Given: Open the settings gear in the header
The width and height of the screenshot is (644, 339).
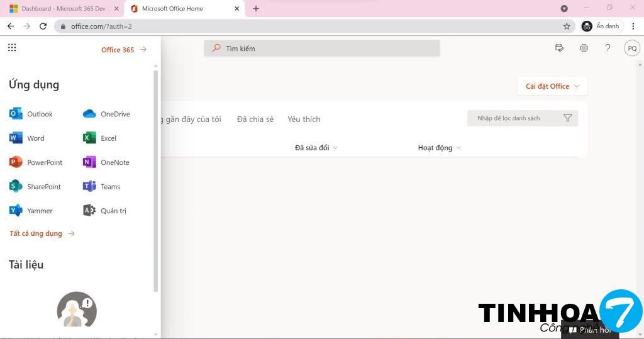Looking at the screenshot, I should pyautogui.click(x=584, y=48).
